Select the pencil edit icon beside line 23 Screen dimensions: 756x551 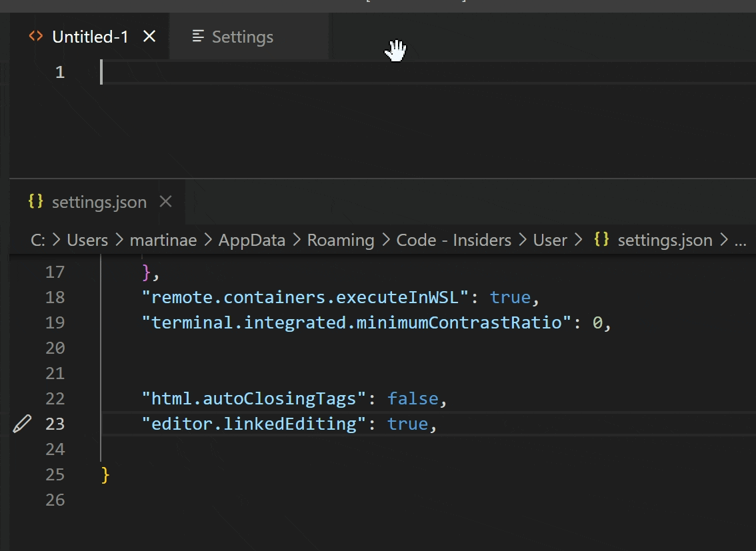tap(22, 423)
